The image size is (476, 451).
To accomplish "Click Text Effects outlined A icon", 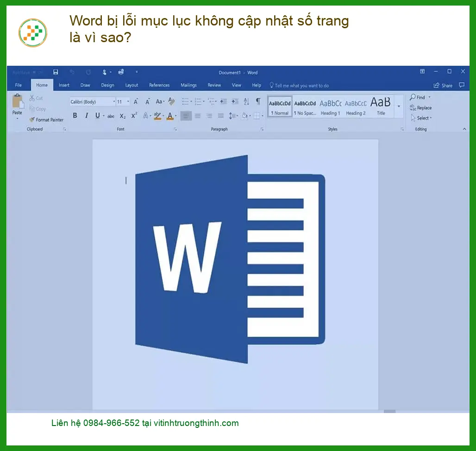I will (146, 116).
